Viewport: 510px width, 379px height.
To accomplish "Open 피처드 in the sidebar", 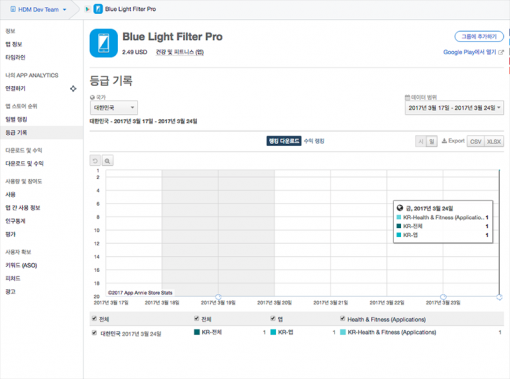I will pyautogui.click(x=13, y=278).
